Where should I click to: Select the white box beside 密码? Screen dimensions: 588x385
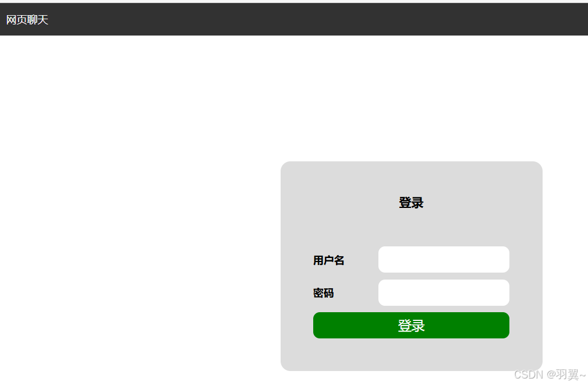444,292
